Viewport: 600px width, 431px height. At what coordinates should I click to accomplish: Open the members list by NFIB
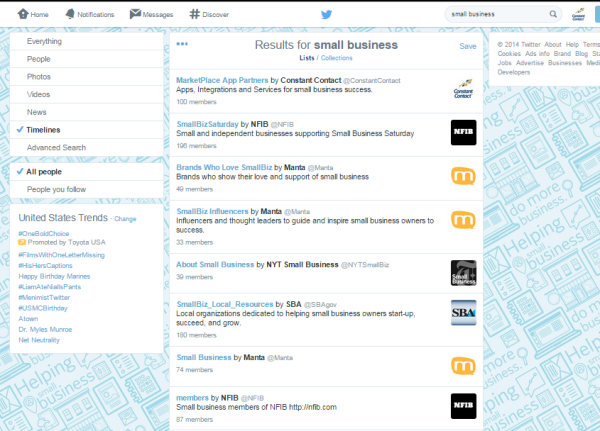192,398
